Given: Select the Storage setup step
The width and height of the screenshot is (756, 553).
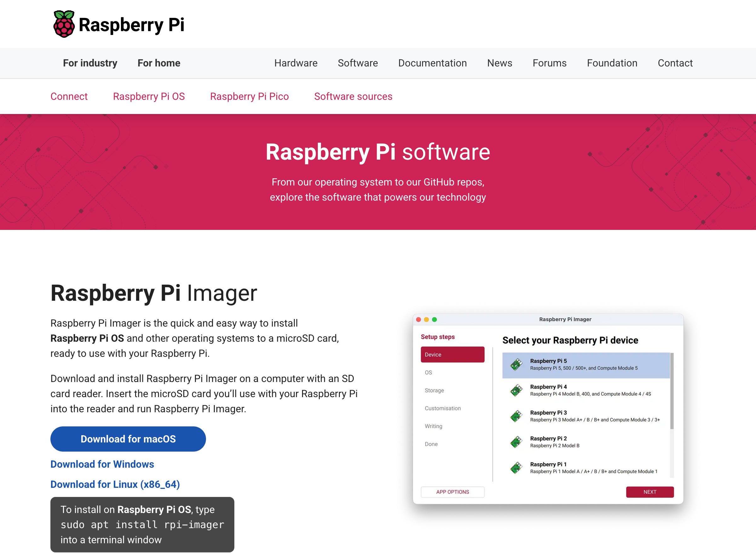Looking at the screenshot, I should pyautogui.click(x=434, y=390).
